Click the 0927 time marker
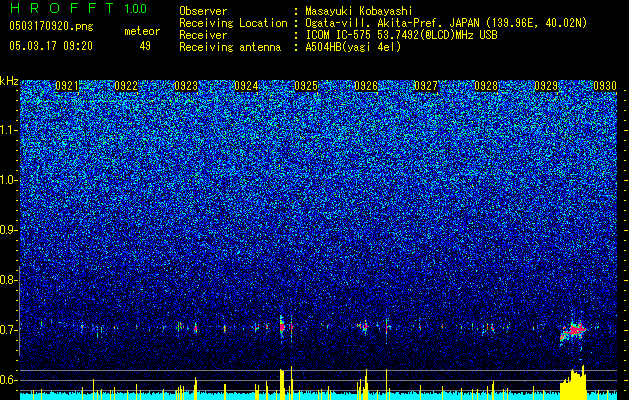The height and width of the screenshot is (400, 629). pyautogui.click(x=426, y=86)
